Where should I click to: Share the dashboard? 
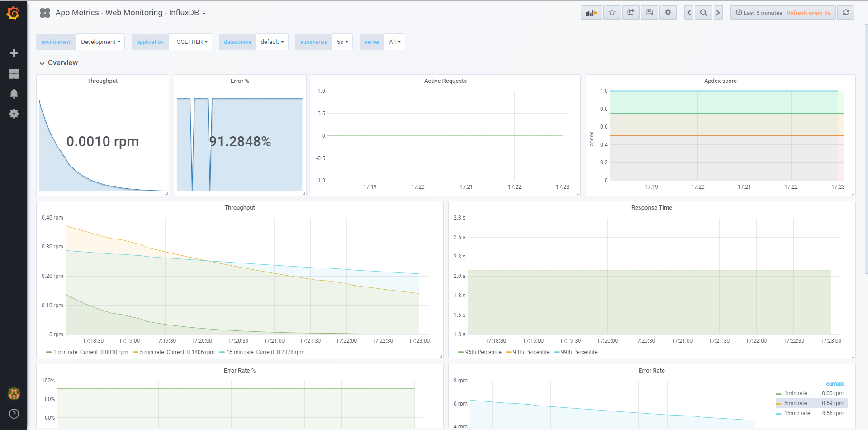[631, 13]
